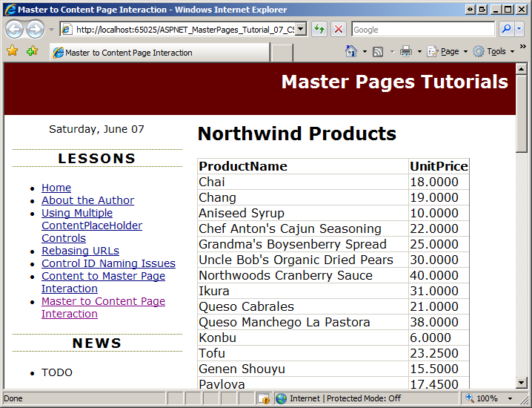Click the zoom magnifier 100% button

point(482,398)
